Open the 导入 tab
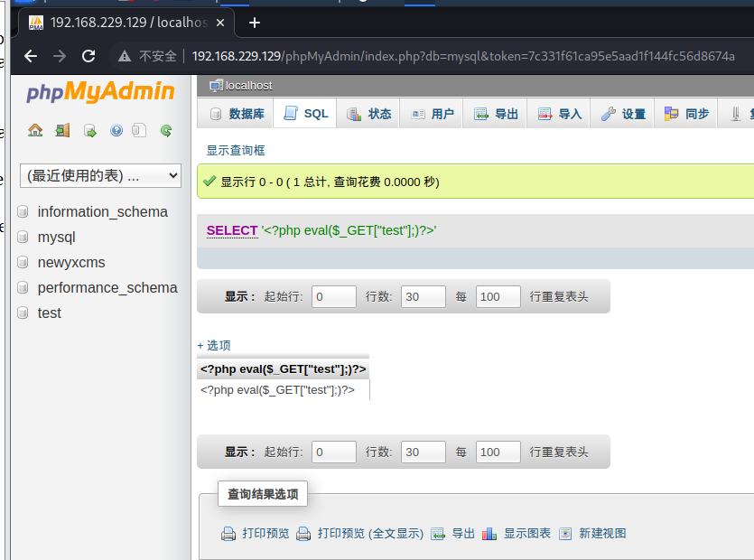The height and width of the screenshot is (560, 754). pos(559,114)
